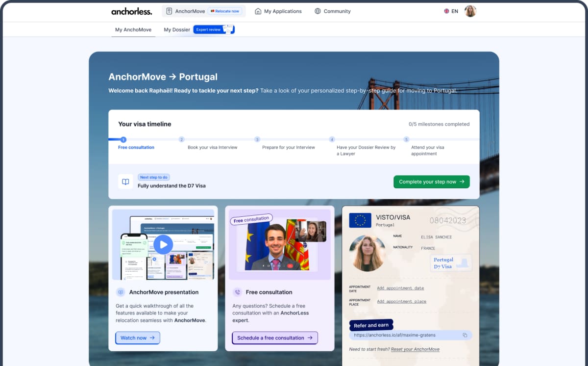The width and height of the screenshot is (588, 366).
Task: Open the user profile avatar
Action: 470,11
